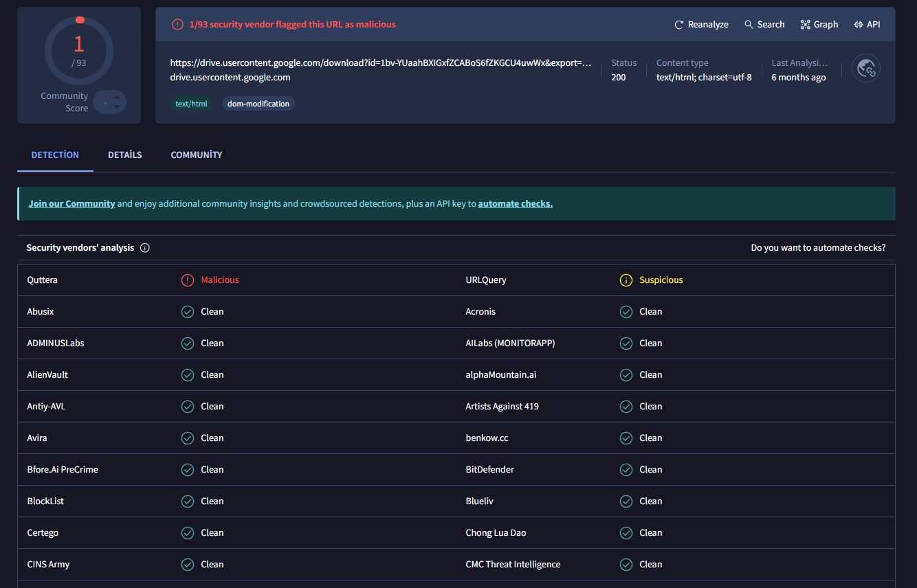Click Do you want to automate checks?
Viewport: 917px width, 588px height.
[818, 248]
